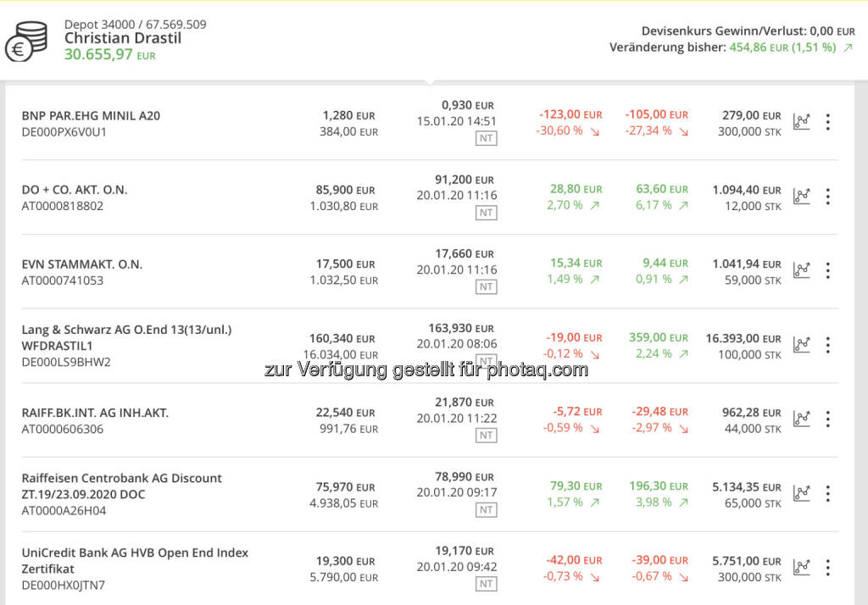
Task: Open three-dot menu for DO + CO. row
Action: [x=827, y=197]
